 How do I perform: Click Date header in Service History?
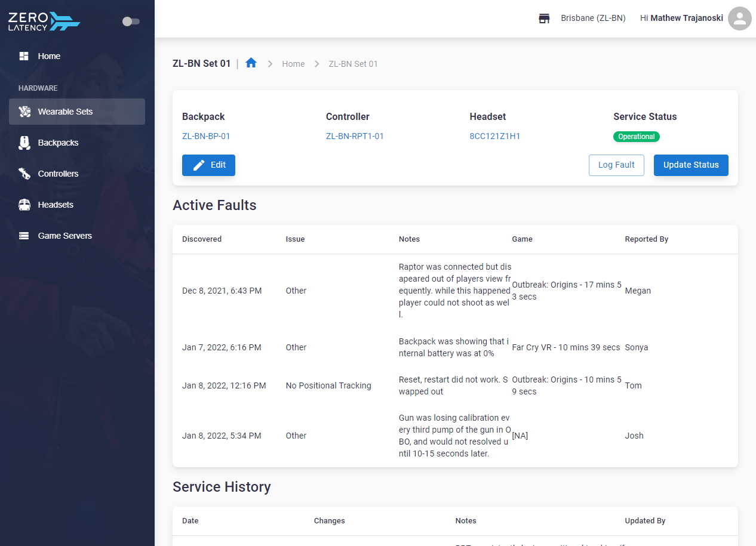[190, 521]
